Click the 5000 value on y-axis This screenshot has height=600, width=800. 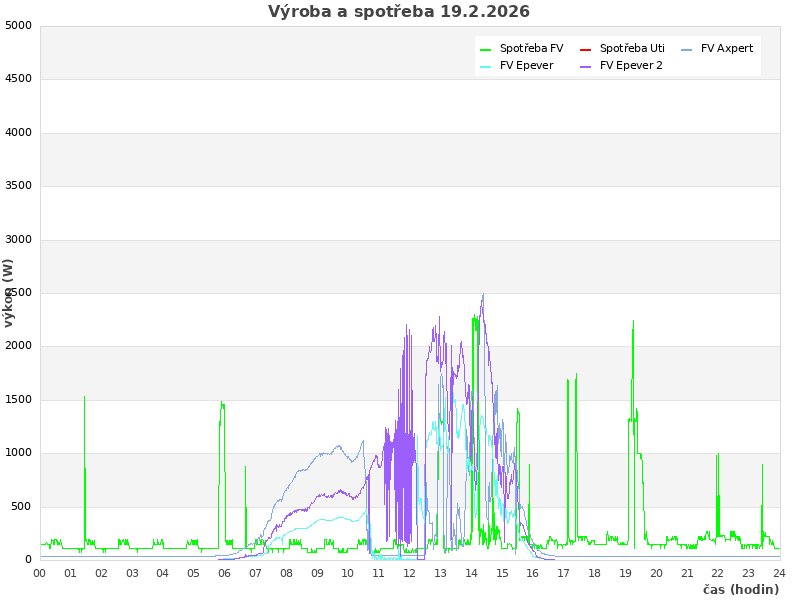18,25
